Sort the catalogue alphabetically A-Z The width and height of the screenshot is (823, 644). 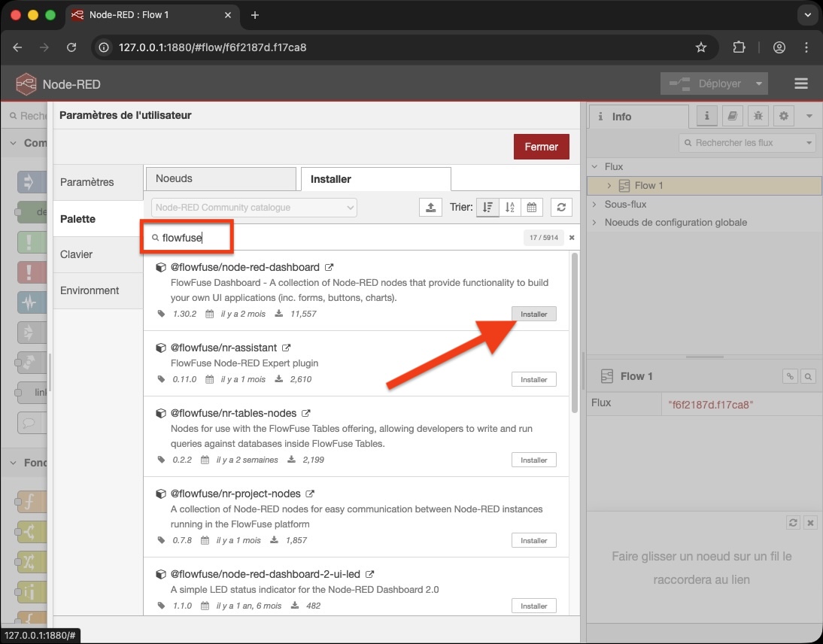coord(510,208)
